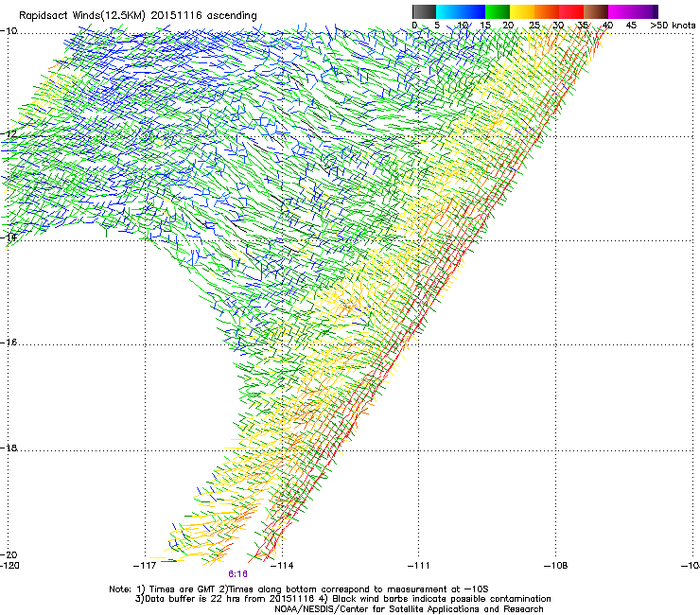Click the orange 25-30 knots color band
Image resolution: width=700 pixels, height=615 pixels.
click(x=547, y=11)
